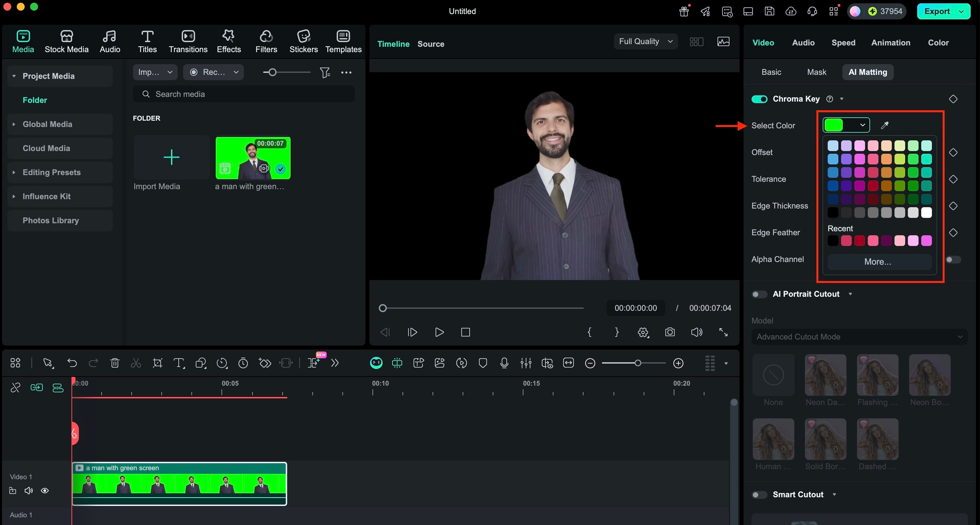Open the Source tab above the preview
The height and width of the screenshot is (525, 980).
tap(431, 44)
